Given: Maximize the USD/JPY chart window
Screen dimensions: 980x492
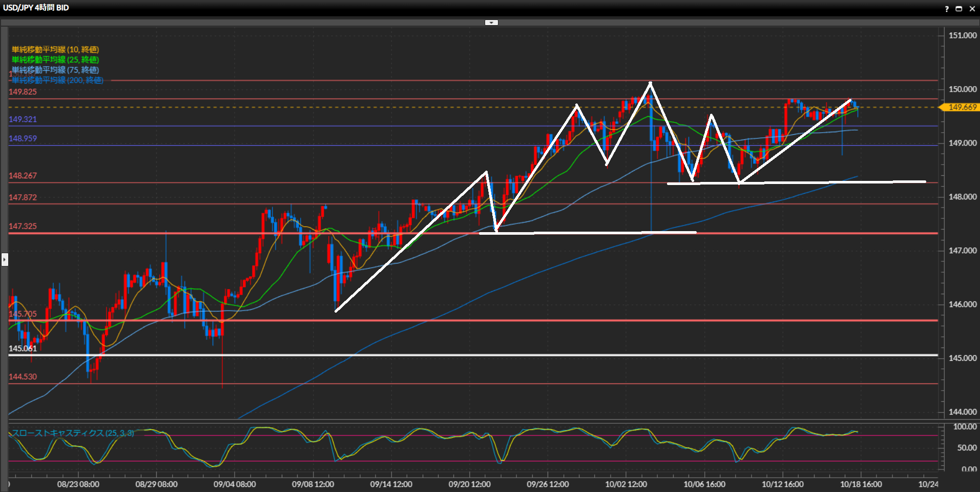Looking at the screenshot, I should (958, 9).
